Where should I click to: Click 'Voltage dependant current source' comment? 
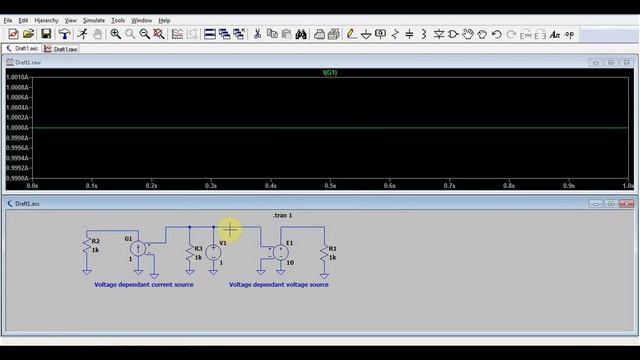tap(144, 284)
